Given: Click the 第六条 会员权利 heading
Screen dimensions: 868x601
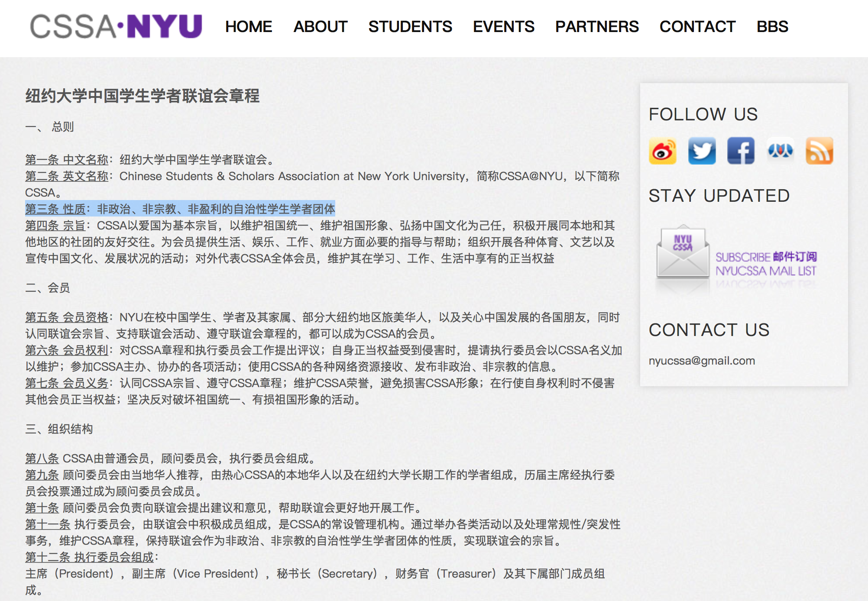Looking at the screenshot, I should click(67, 350).
